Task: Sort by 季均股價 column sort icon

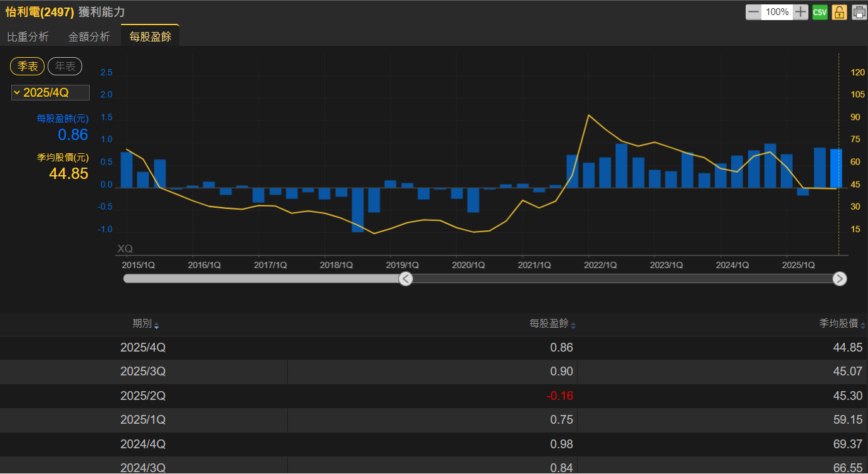Action: click(x=863, y=325)
